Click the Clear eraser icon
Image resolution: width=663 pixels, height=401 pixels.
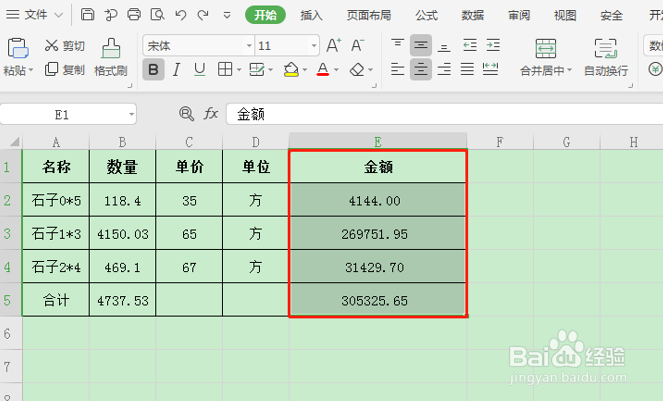[357, 69]
